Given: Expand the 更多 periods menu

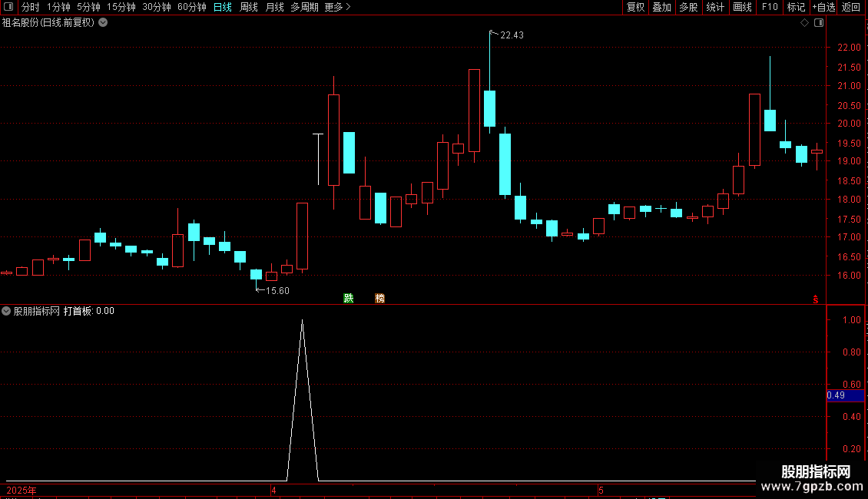Looking at the screenshot, I should [x=337, y=7].
